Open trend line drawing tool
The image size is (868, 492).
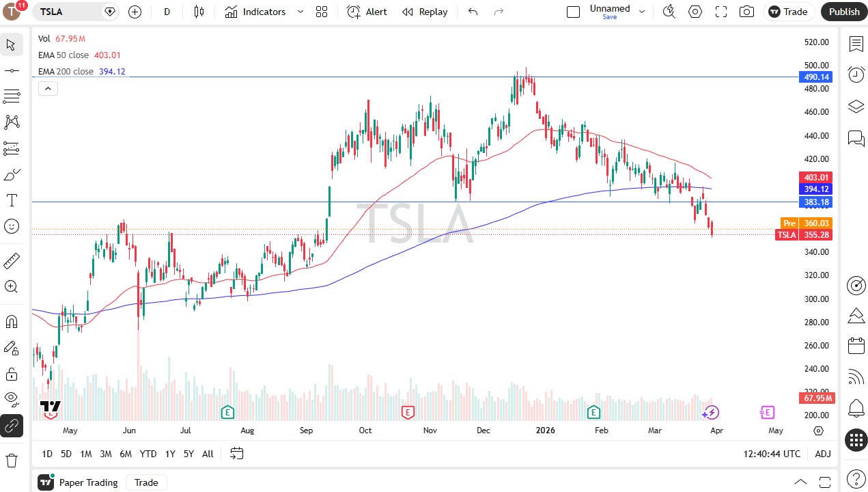tap(12, 70)
